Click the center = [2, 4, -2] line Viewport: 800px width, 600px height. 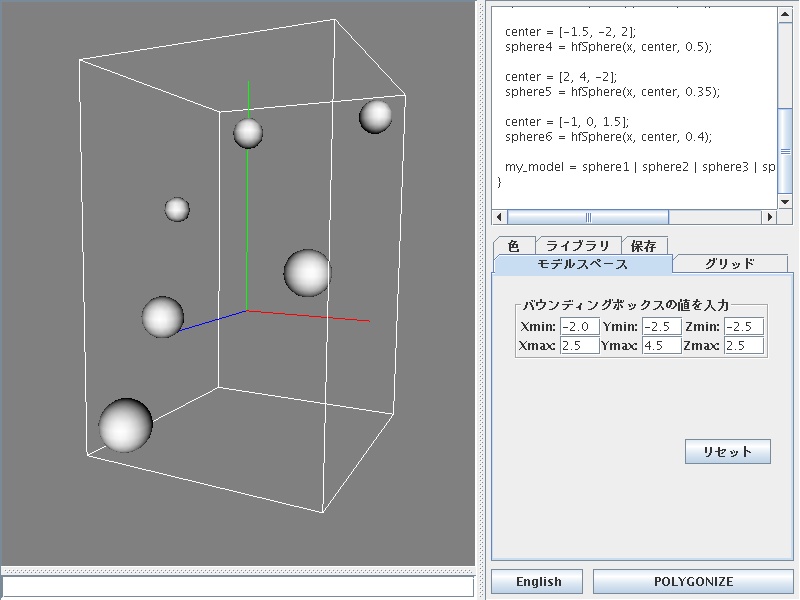pyautogui.click(x=561, y=77)
